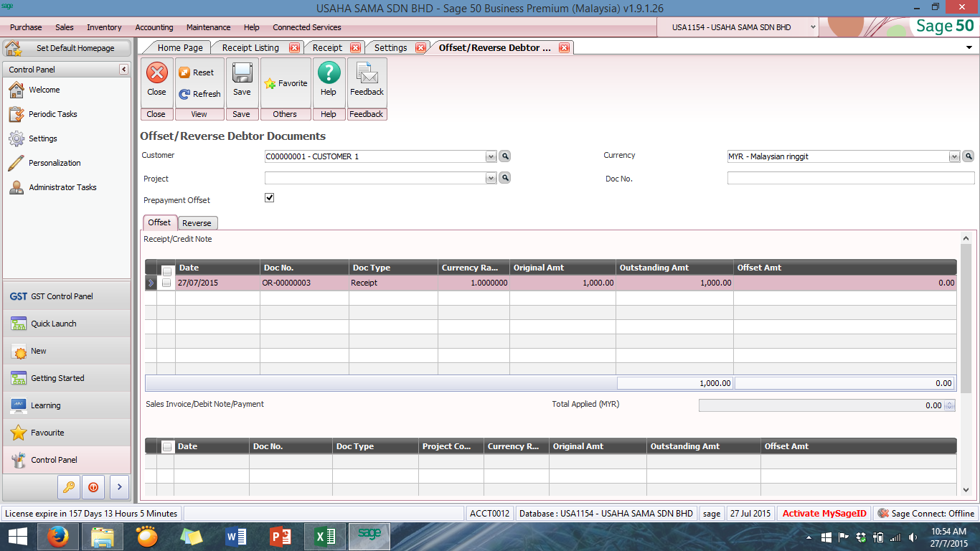This screenshot has width=980, height=551.
Task: Click the Reset toolbar button
Action: pyautogui.click(x=197, y=72)
